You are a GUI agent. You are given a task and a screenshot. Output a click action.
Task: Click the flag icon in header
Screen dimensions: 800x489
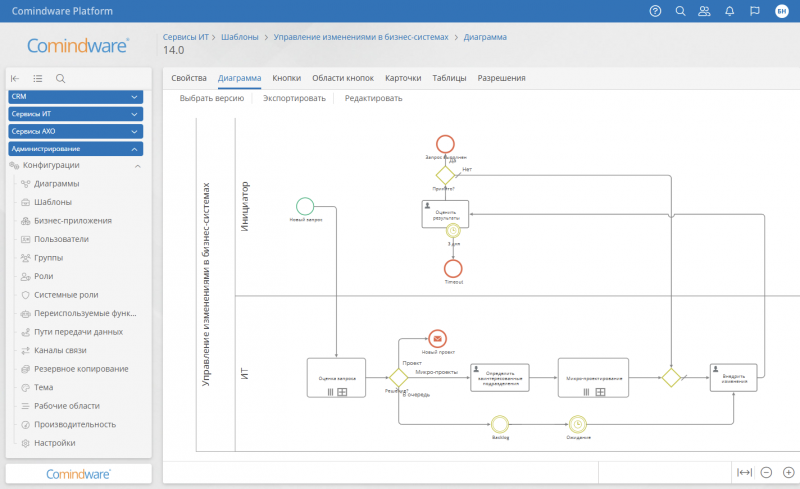click(x=755, y=11)
